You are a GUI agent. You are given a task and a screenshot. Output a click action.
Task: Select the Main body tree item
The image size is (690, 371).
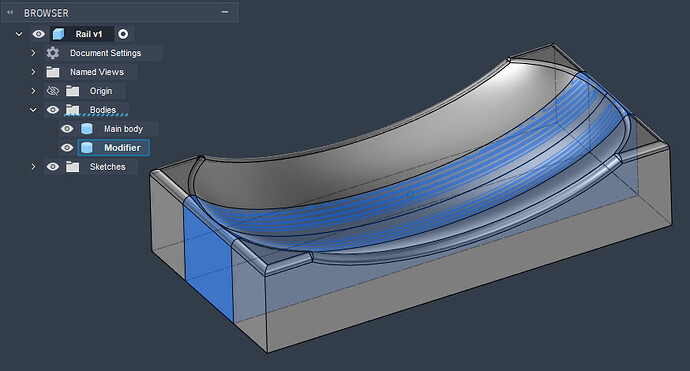123,129
